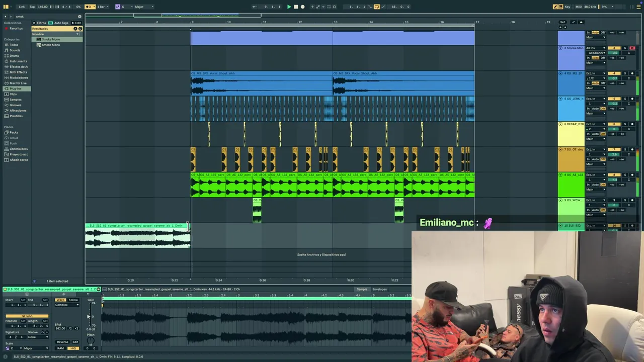Image resolution: width=644 pixels, height=362 pixels.
Task: Click the next locator arrow
Action: pyautogui.click(x=565, y=27)
